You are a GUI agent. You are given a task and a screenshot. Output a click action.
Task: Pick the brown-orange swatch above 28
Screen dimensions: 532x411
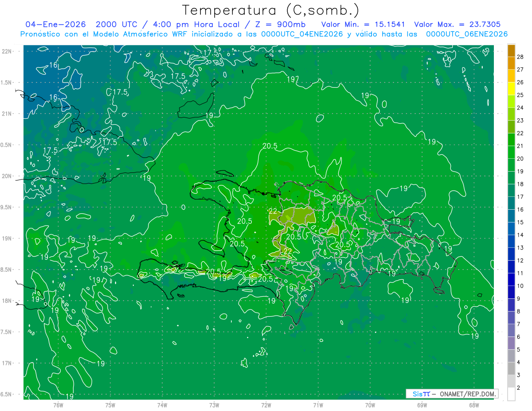point(512,51)
